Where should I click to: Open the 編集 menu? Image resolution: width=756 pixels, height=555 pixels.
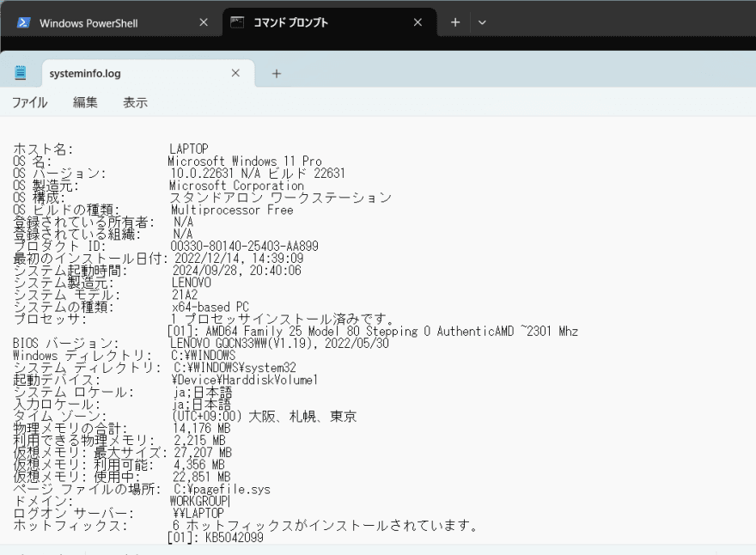[85, 103]
